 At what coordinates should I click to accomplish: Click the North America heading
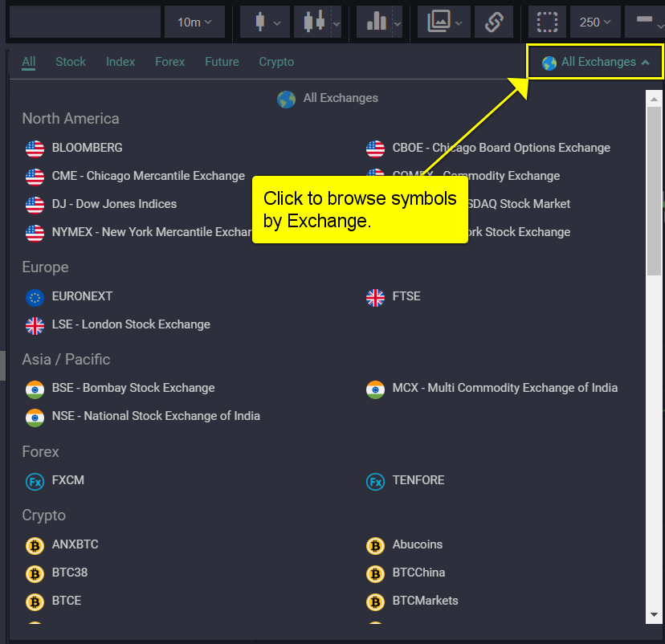pos(71,119)
